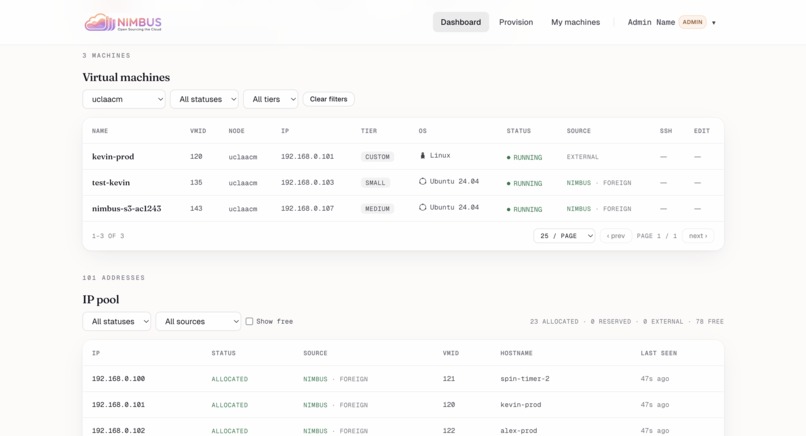This screenshot has width=806, height=436.
Task: Select the nimbus-s3-ac1243 machine name
Action: click(x=126, y=208)
